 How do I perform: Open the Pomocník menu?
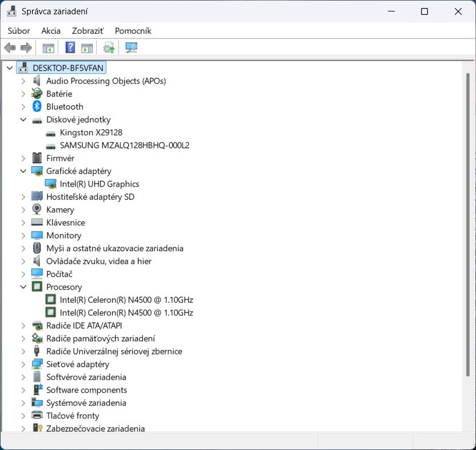point(133,31)
